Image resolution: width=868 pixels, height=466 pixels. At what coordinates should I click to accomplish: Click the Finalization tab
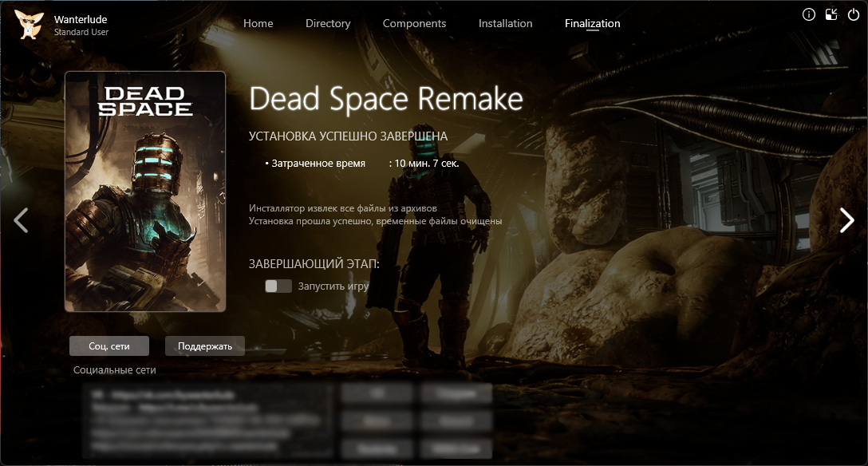tap(592, 23)
